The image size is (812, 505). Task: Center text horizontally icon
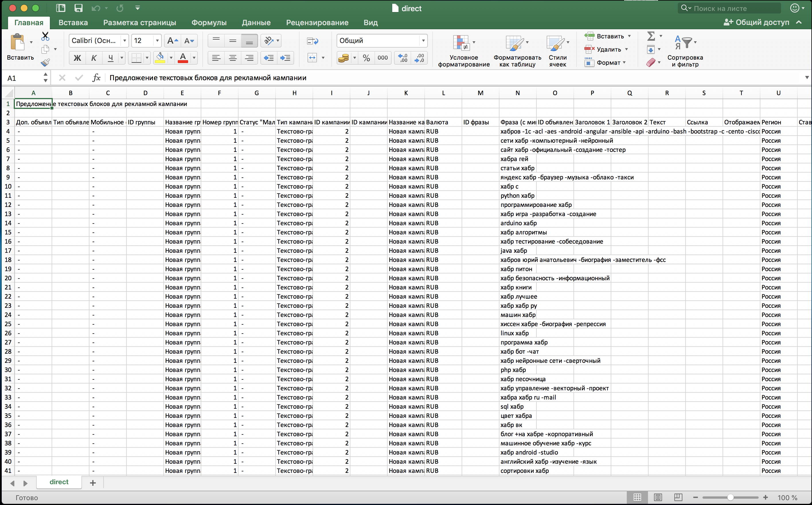coord(233,58)
